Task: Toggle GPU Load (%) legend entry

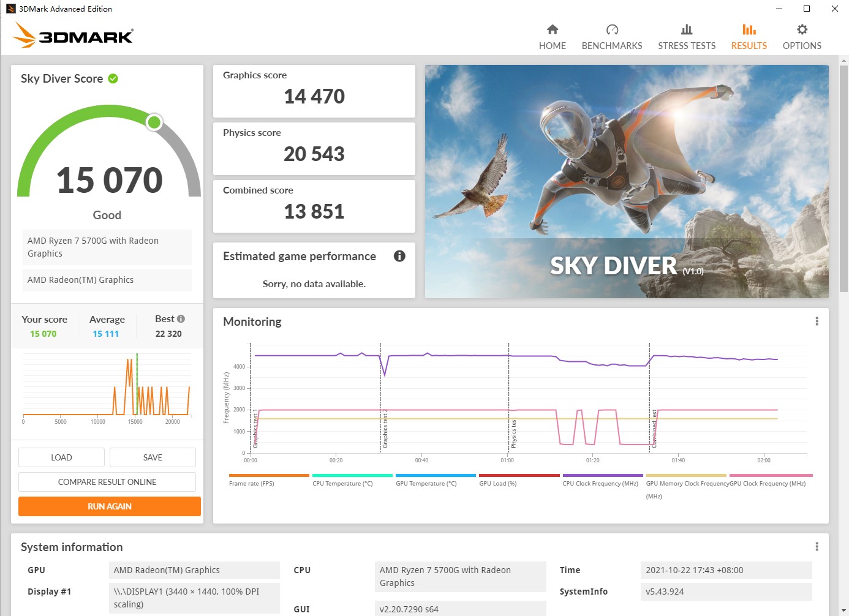Action: click(519, 481)
